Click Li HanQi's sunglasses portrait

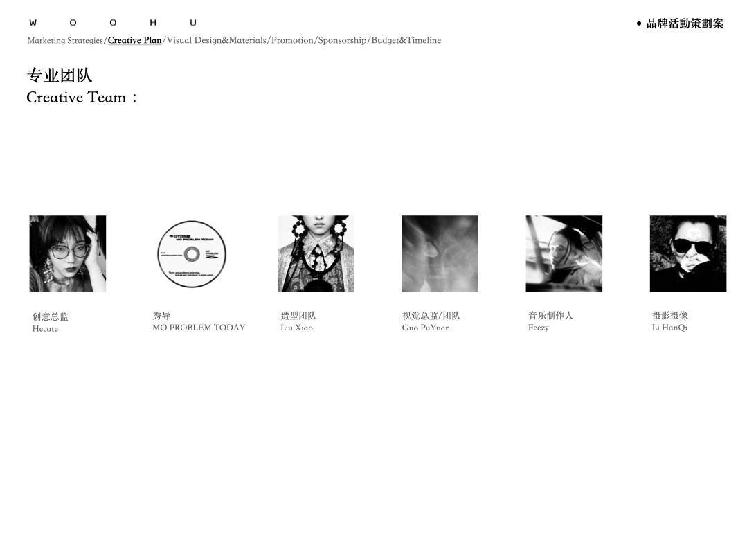pyautogui.click(x=688, y=253)
